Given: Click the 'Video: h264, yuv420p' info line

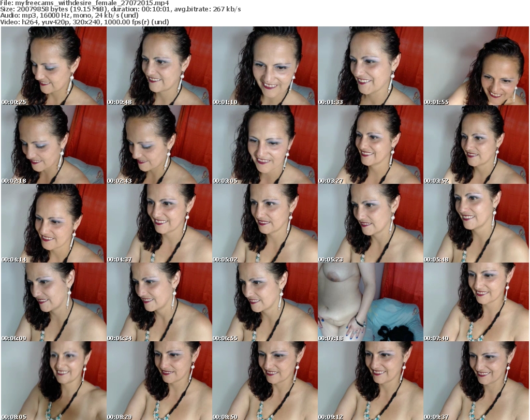Looking at the screenshot, I should (84, 22).
